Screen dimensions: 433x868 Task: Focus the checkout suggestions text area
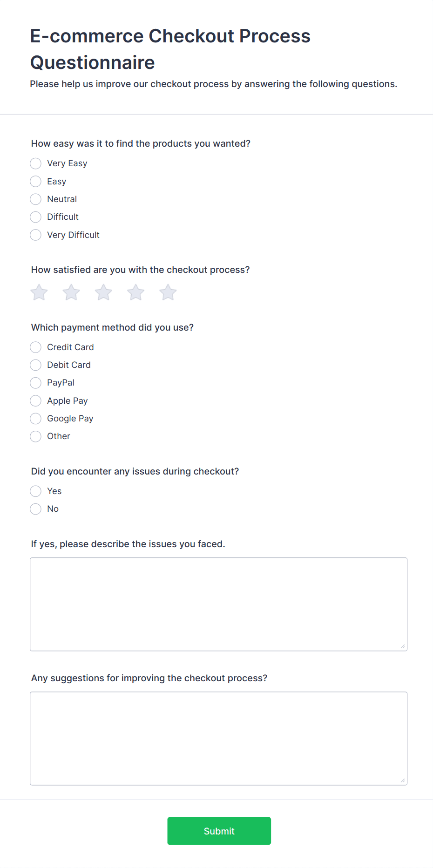pyautogui.click(x=218, y=738)
